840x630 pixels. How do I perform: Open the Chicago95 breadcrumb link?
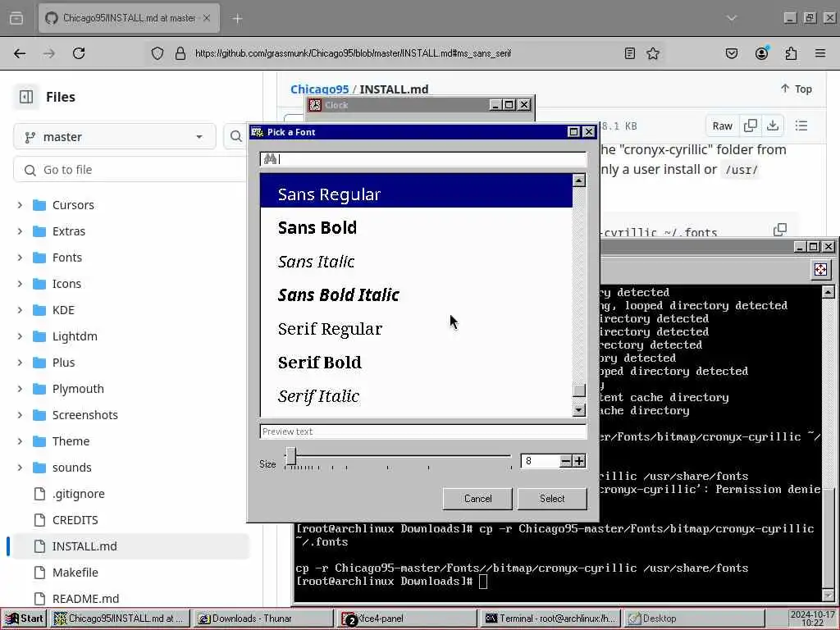pyautogui.click(x=319, y=89)
